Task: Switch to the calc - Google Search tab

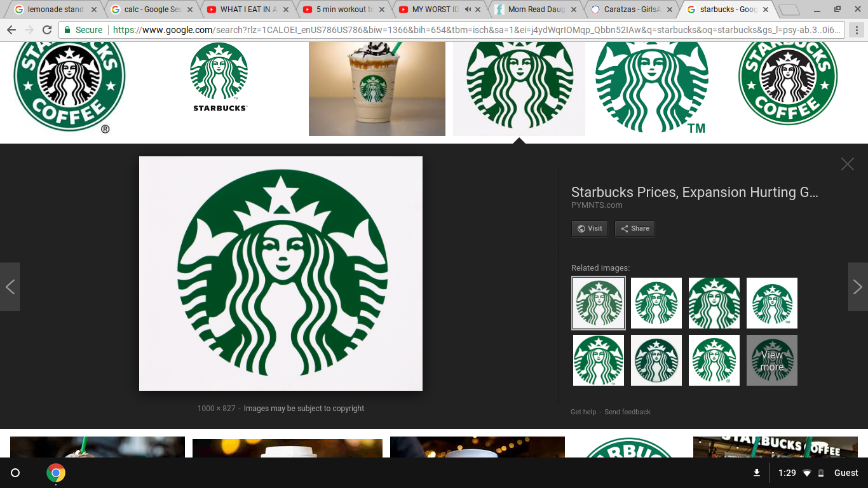Action: [x=152, y=10]
